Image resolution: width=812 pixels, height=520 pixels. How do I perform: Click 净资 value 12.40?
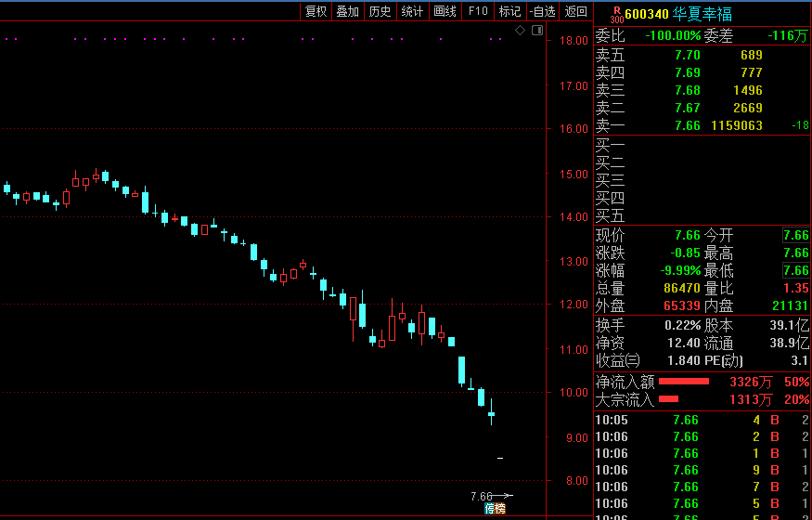684,343
